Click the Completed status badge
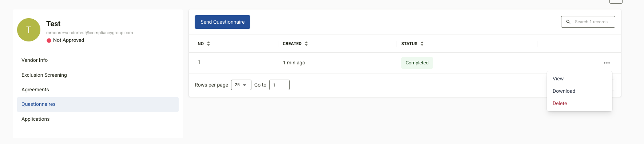The width and height of the screenshot is (644, 144). [417, 63]
